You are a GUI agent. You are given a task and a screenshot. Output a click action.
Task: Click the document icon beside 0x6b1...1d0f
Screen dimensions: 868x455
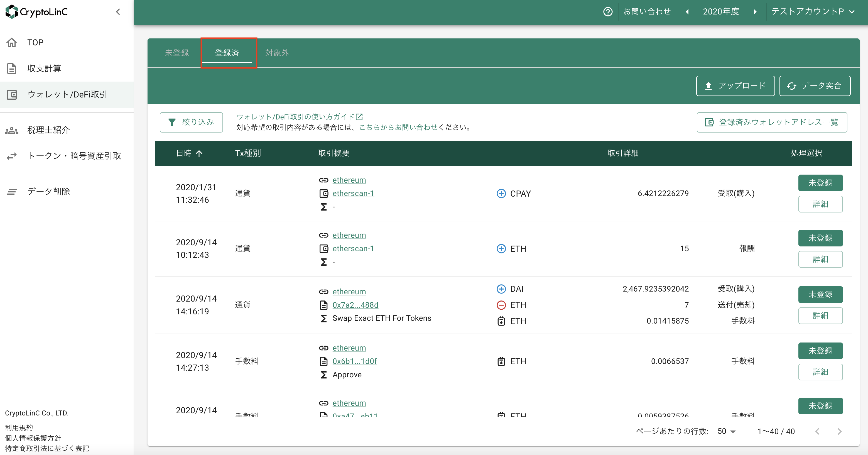[x=323, y=361]
